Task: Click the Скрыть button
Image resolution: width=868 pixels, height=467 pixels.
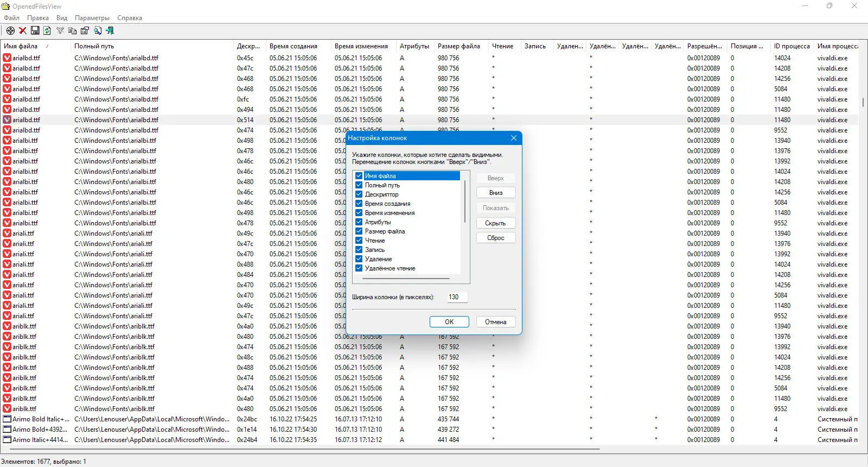Action: tap(496, 223)
